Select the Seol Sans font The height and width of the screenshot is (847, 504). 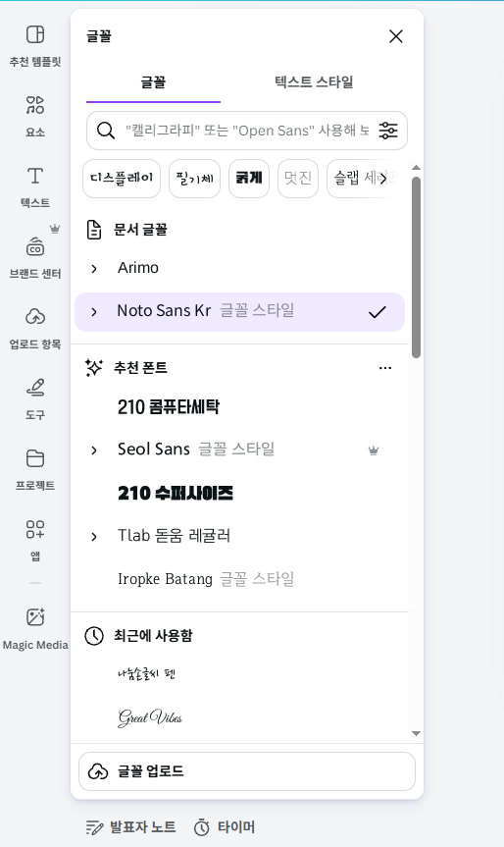click(x=154, y=449)
